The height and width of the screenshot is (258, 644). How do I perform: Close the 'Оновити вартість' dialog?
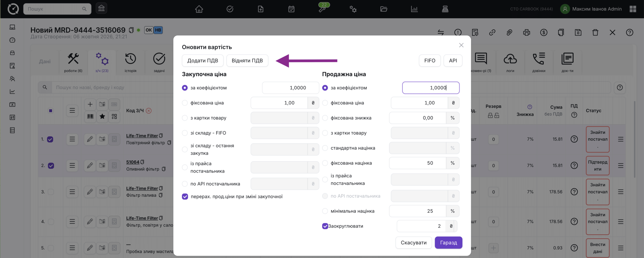(461, 45)
